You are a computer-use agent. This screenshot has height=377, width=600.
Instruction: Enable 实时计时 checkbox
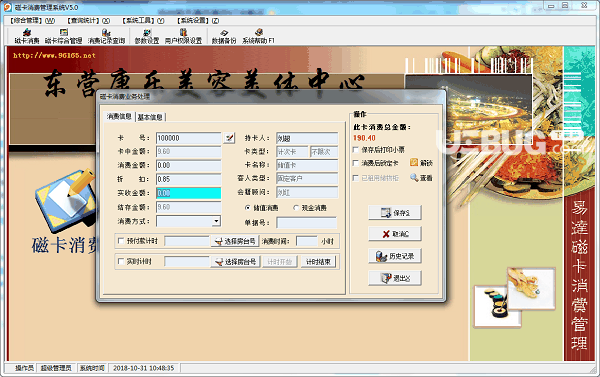(121, 261)
